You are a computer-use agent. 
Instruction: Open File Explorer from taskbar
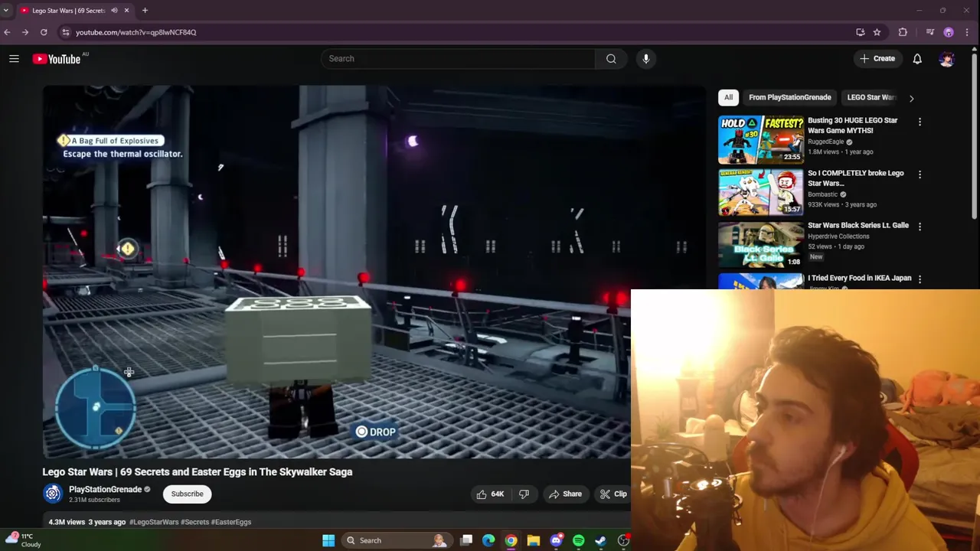(x=534, y=540)
